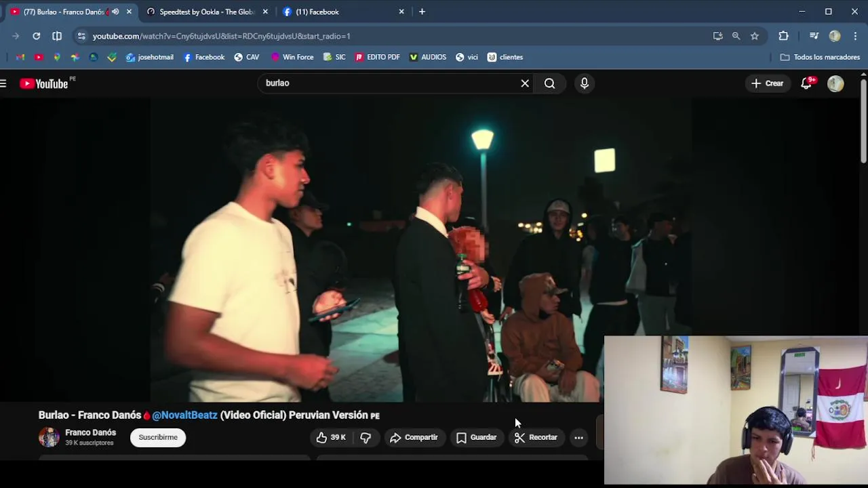
Task: Open the SIC bookmark
Action: 334,57
